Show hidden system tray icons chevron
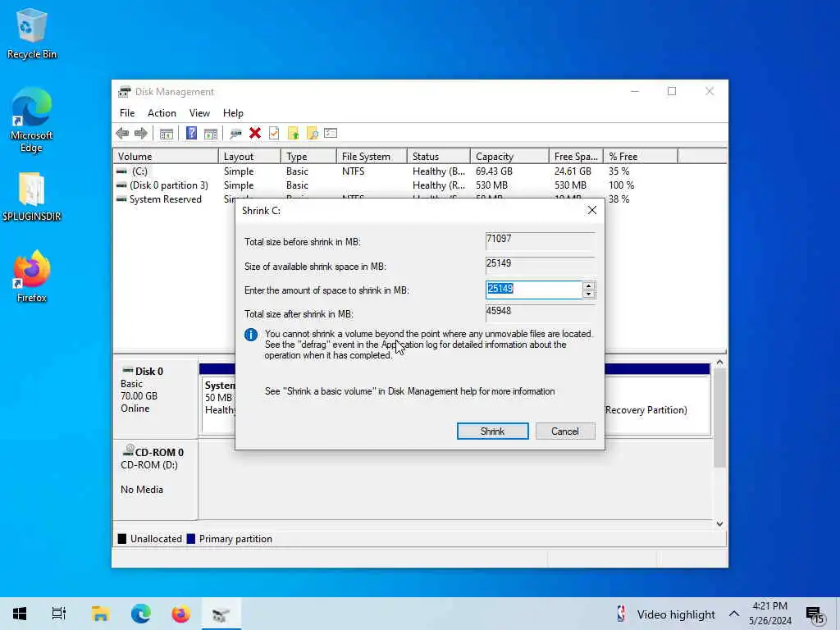840x630 pixels. click(734, 614)
